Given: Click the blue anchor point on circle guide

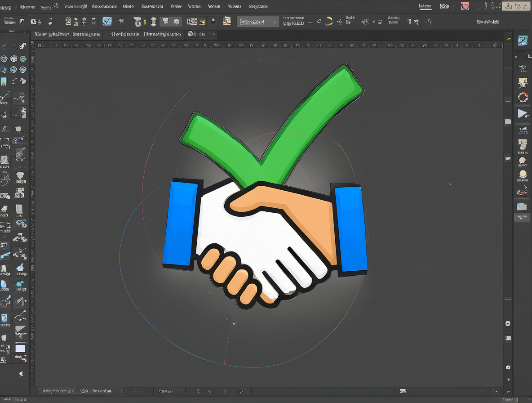Looking at the screenshot, I should [x=234, y=324].
